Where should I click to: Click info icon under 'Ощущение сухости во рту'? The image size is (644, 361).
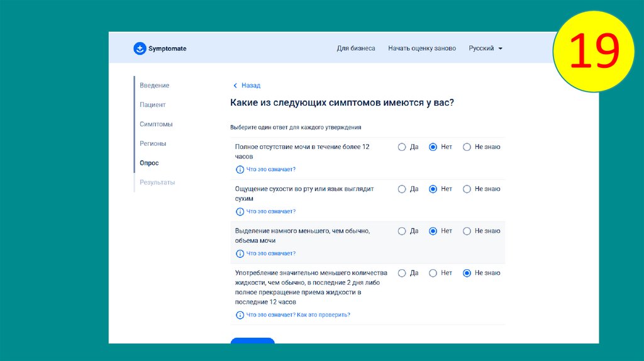(x=240, y=211)
